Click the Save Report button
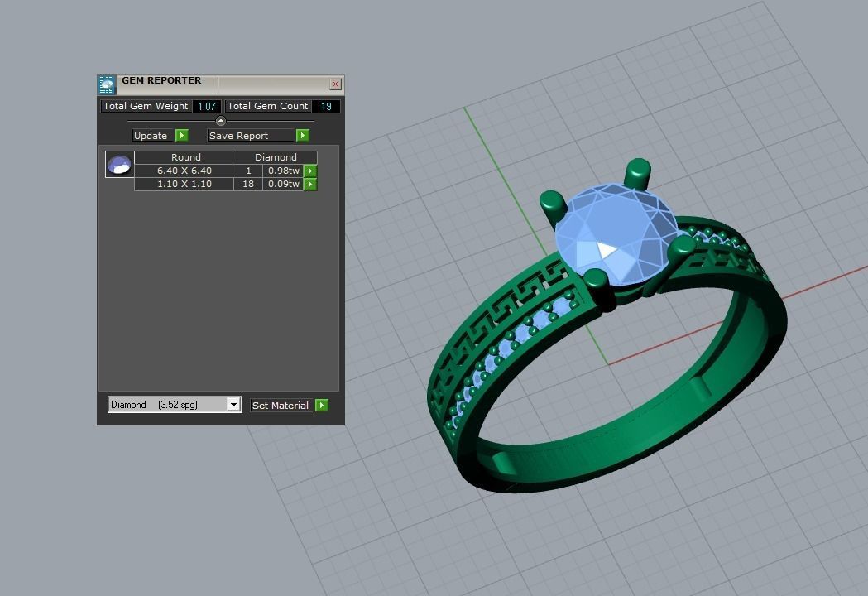 tap(252, 136)
